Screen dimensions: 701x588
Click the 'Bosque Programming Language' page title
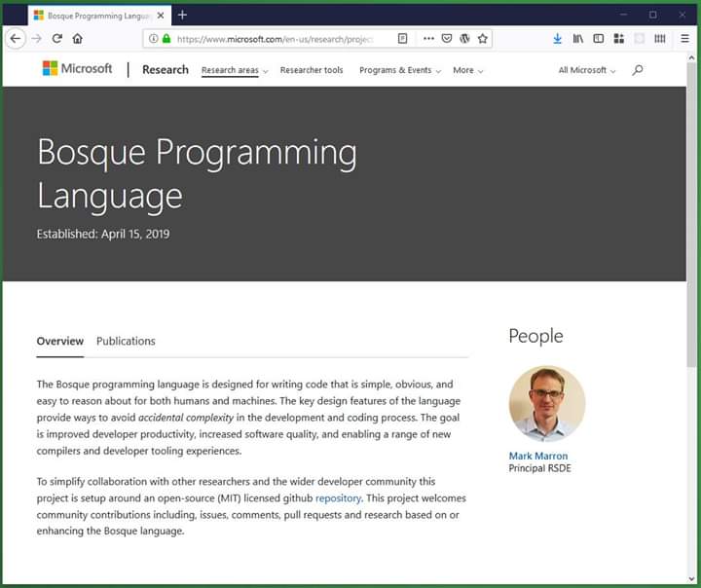pos(197,173)
